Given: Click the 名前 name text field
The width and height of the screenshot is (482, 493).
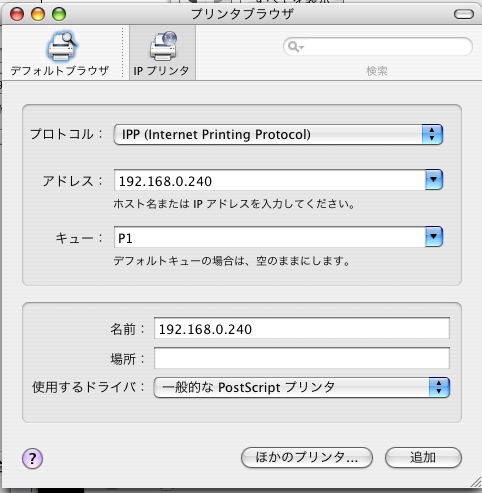Looking at the screenshot, I should (x=302, y=328).
